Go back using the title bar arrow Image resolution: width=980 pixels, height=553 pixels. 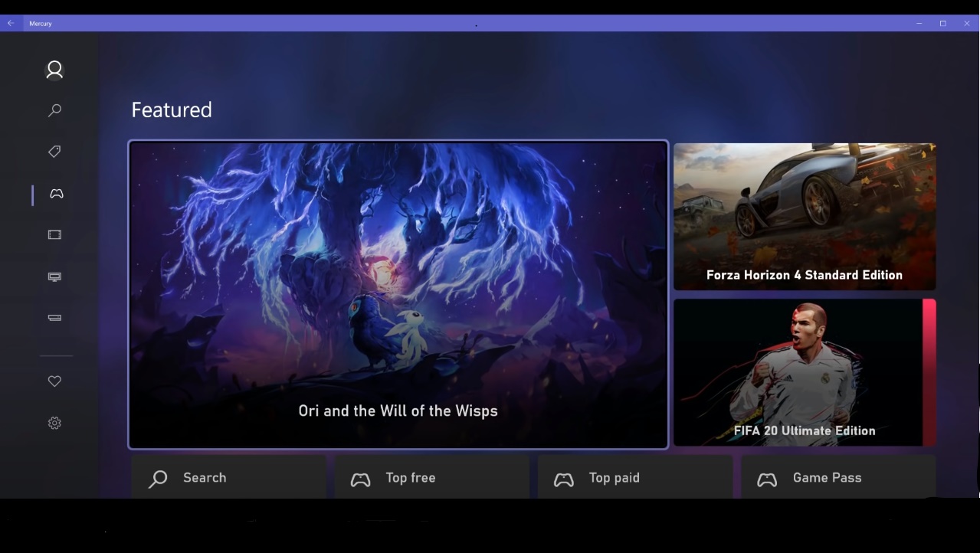[11, 24]
